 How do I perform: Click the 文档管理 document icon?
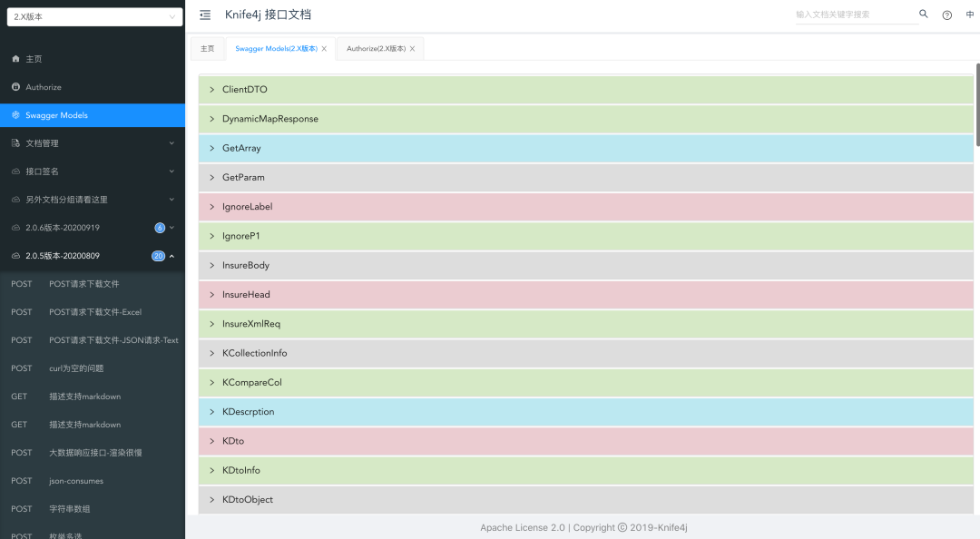[15, 143]
